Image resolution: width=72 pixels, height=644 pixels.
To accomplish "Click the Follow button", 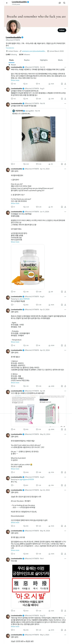I will pos(62,30).
